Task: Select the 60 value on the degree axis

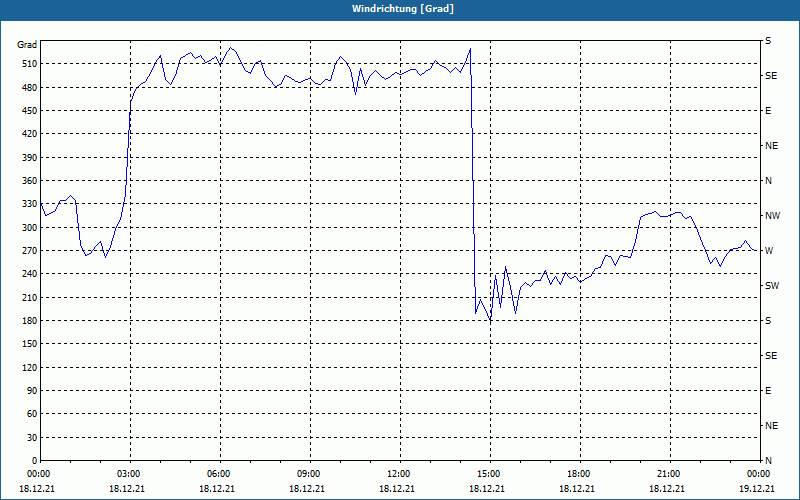Action: 33,414
